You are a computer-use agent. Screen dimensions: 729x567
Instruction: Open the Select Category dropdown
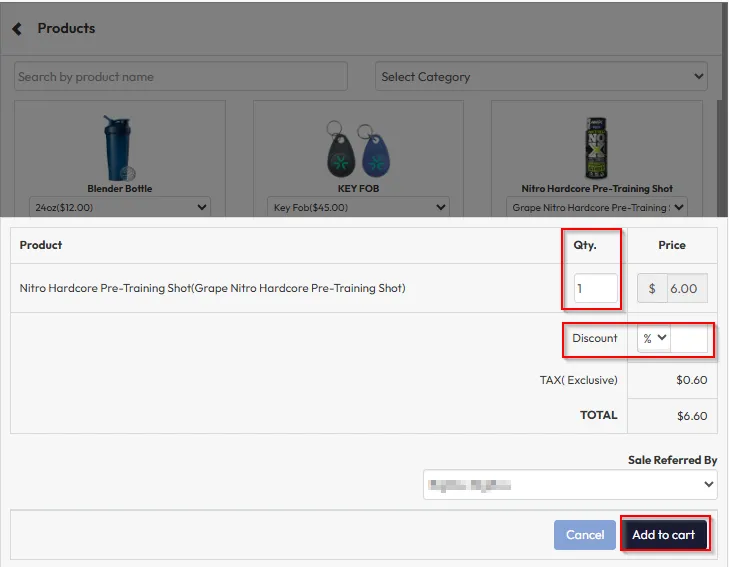coord(542,77)
